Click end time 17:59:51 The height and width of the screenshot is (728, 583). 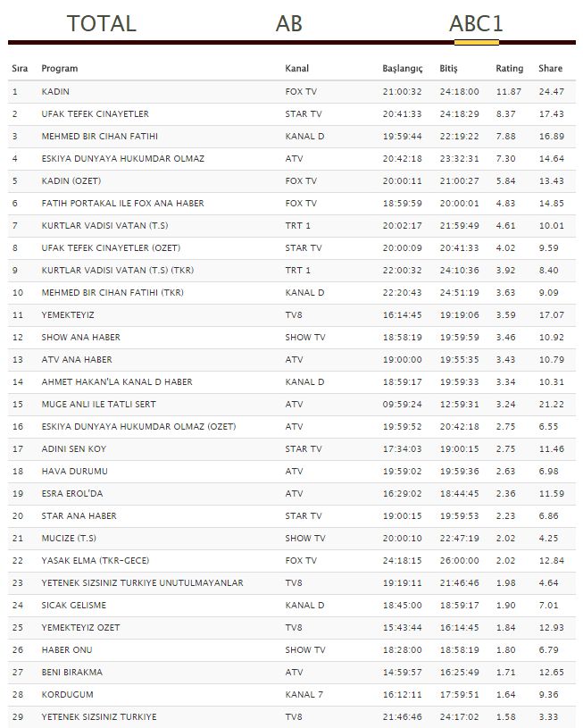[x=460, y=694]
